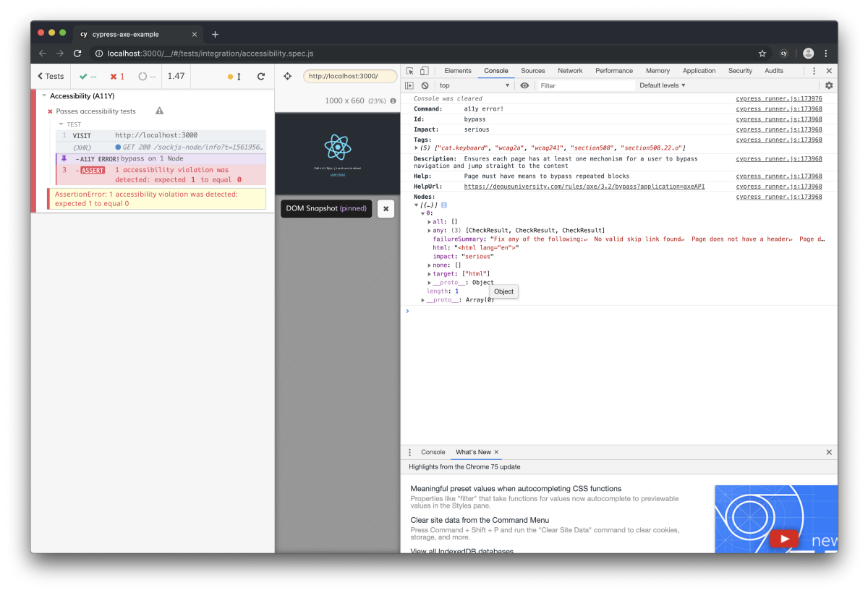
Task: Unpin the DOM Snapshot with X button
Action: coord(386,208)
